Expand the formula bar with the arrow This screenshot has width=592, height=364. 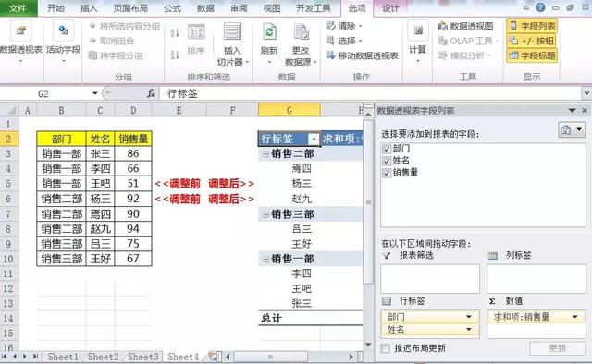pyautogui.click(x=586, y=92)
